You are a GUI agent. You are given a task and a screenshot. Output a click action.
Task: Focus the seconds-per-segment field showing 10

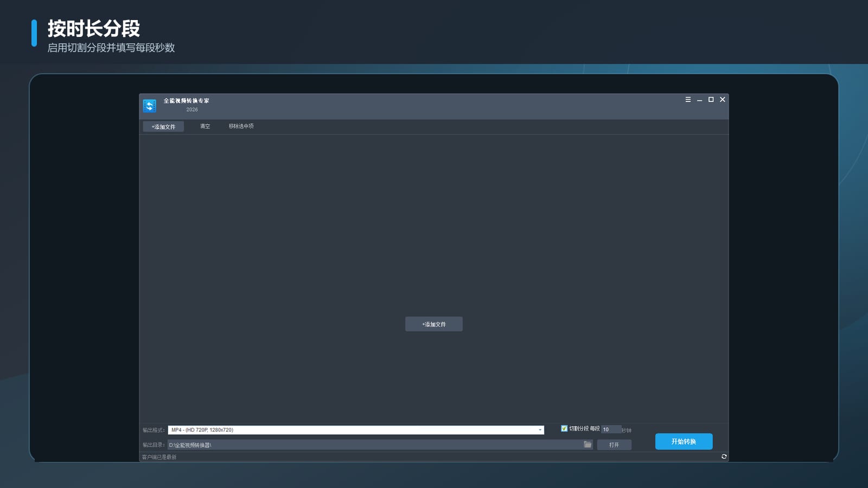pos(611,429)
